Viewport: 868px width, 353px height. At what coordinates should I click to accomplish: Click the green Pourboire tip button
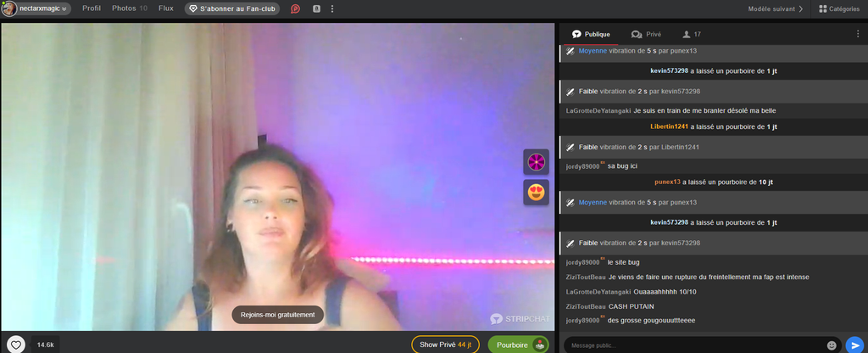click(x=518, y=345)
